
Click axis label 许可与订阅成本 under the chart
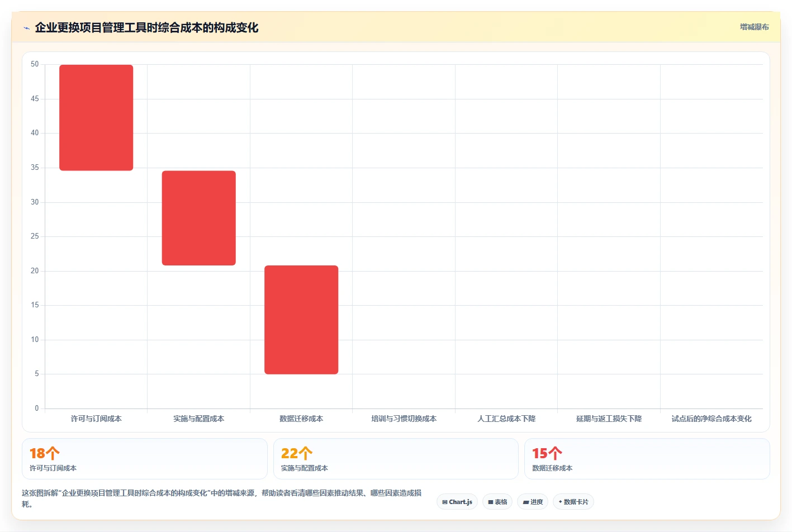(96, 419)
